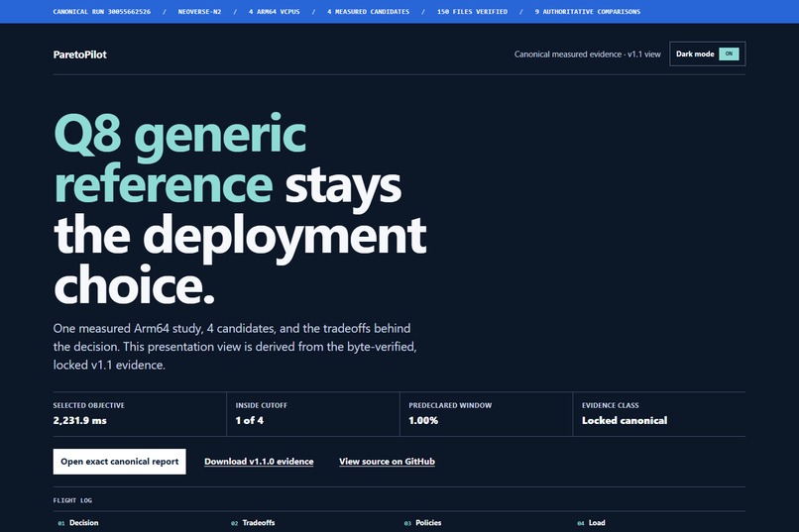Select 'NEOVERSE-N2' in top banner
799x532 pixels.
point(199,12)
